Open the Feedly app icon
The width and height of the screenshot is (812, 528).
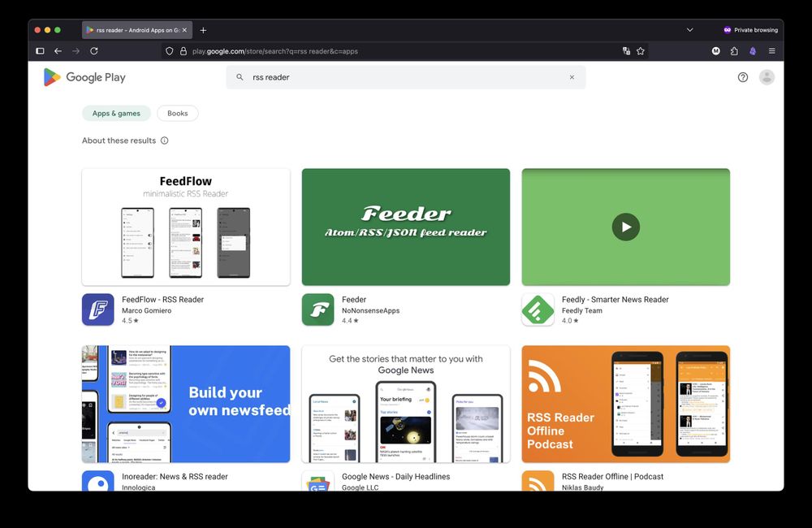click(538, 309)
